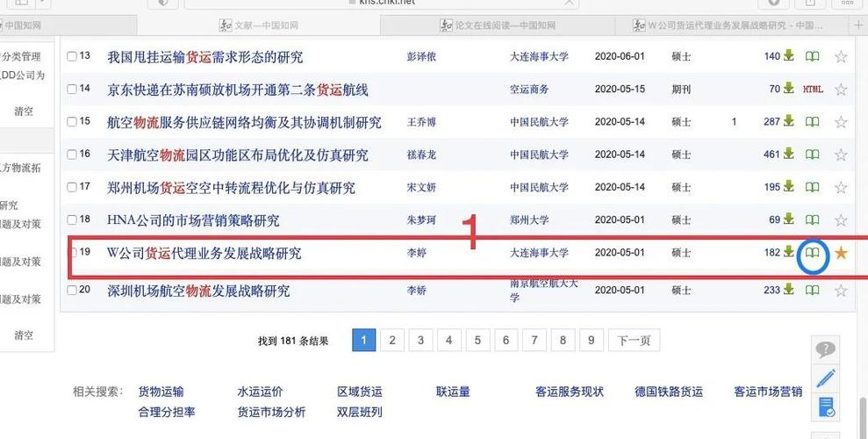The image size is (868, 439).
Task: Click author name 彭译侬
Action: point(421,57)
